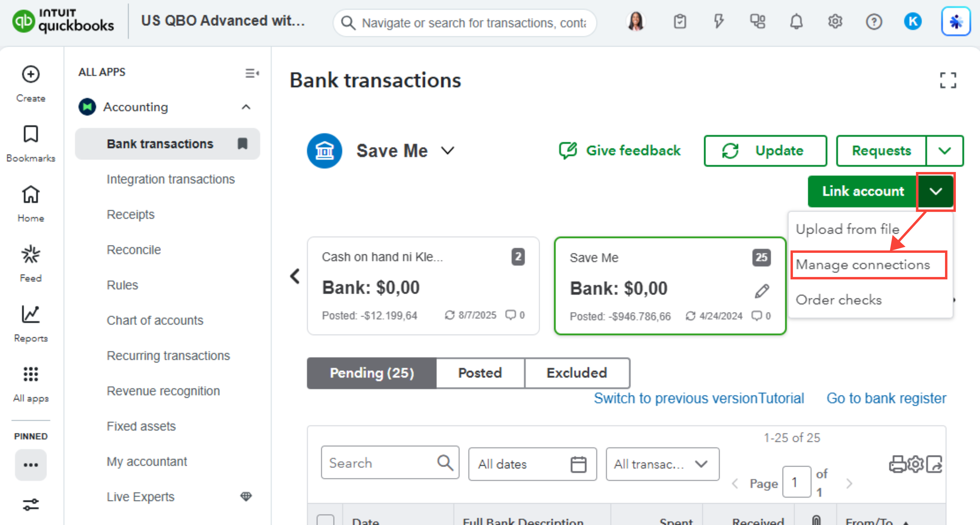The height and width of the screenshot is (525, 980).
Task: Edit the Save Me account pencil icon
Action: [762, 291]
